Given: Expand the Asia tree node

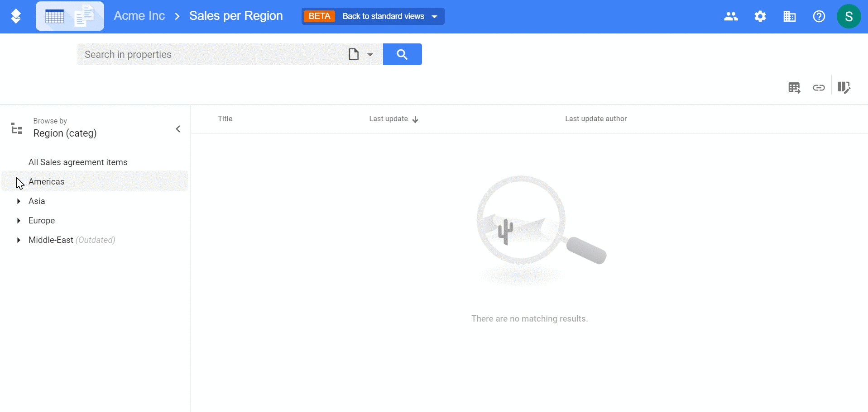Looking at the screenshot, I should click(19, 201).
